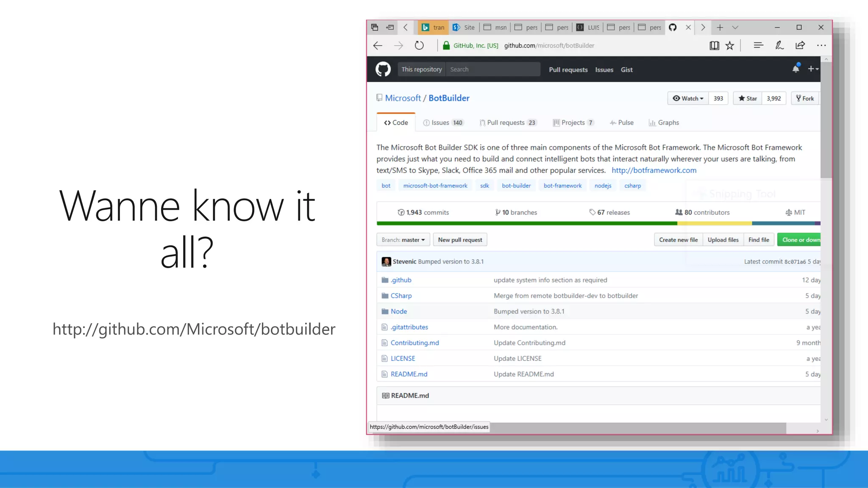Click the Edge share icon
The width and height of the screenshot is (868, 488).
[x=800, y=45]
